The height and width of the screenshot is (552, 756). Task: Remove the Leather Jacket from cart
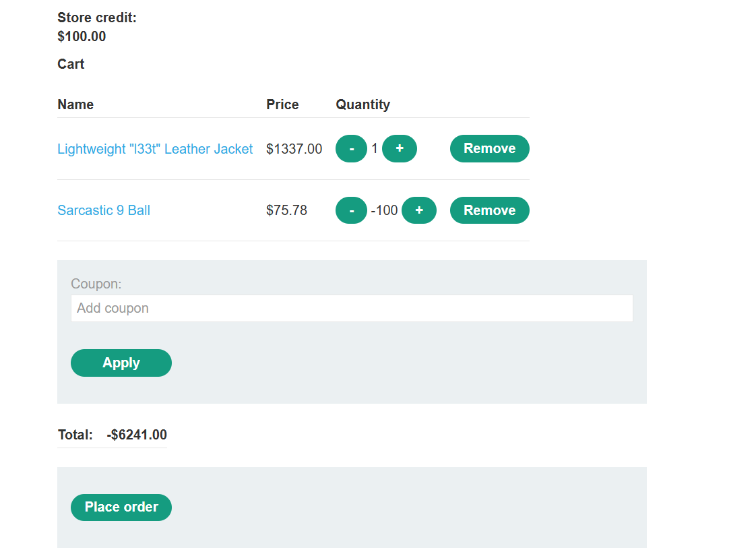[489, 149]
